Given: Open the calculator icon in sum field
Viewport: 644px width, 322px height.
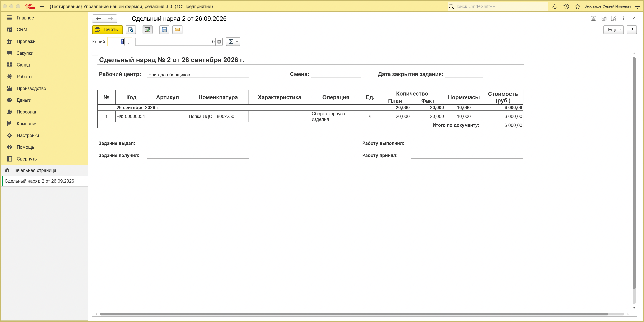Looking at the screenshot, I should (219, 42).
